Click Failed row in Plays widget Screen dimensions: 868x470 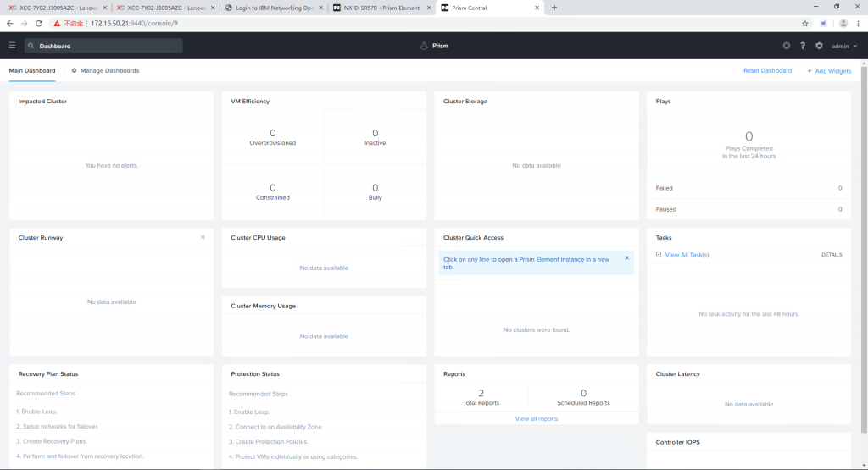tap(749, 188)
